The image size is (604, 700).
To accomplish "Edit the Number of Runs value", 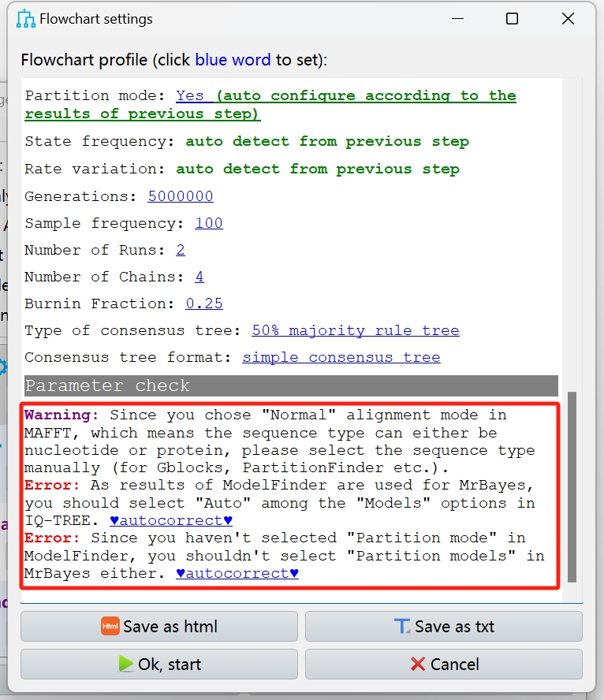I will pos(181,250).
